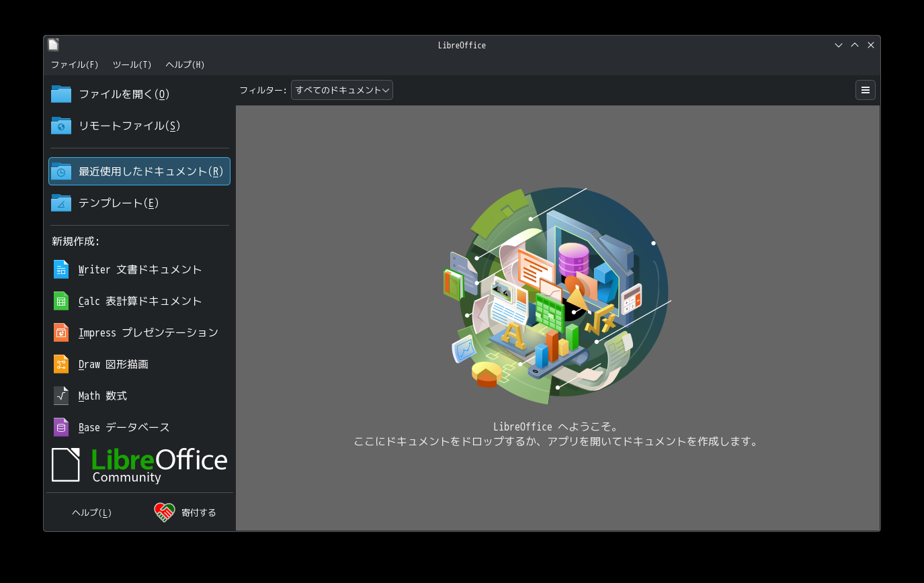This screenshot has width=924, height=583.
Task: Click the recent documents clock folder icon
Action: pos(61,171)
